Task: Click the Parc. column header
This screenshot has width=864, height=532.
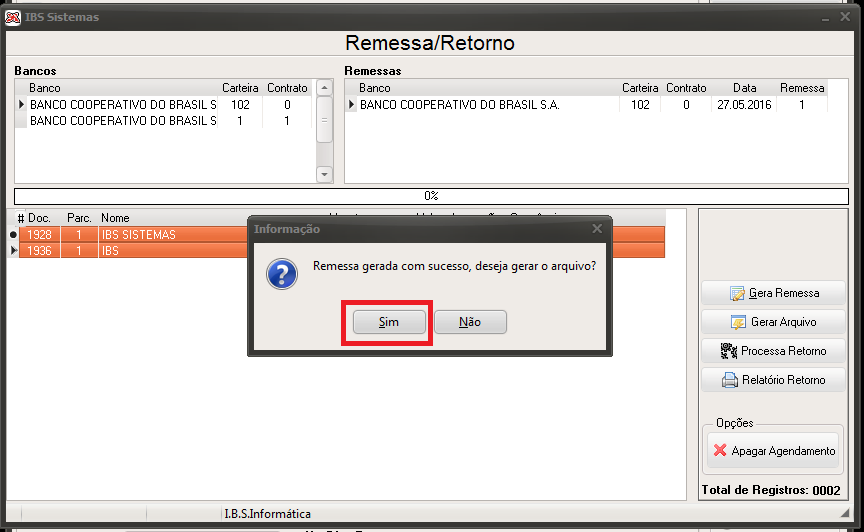Action: tap(79, 218)
